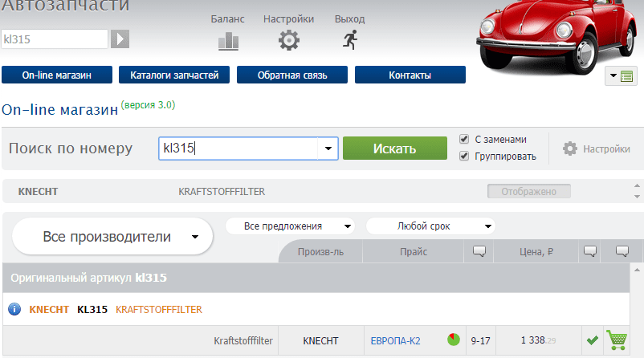Open the list view dropdown under the car

tap(622, 76)
